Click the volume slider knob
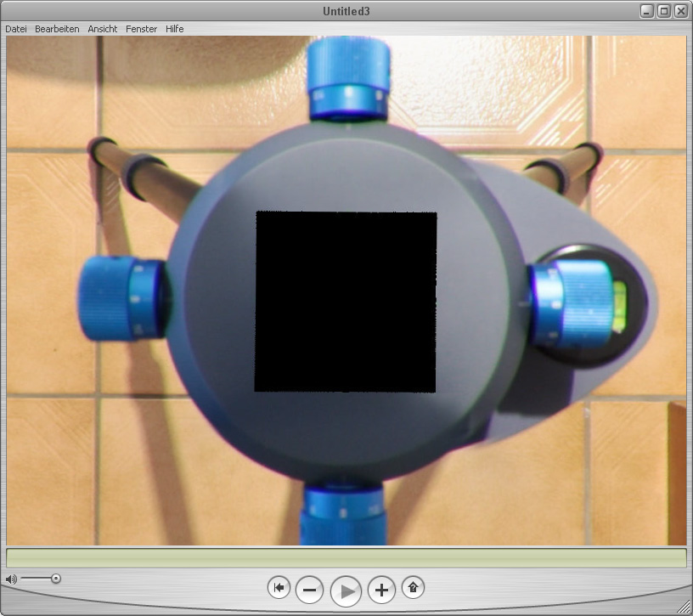 point(56,579)
